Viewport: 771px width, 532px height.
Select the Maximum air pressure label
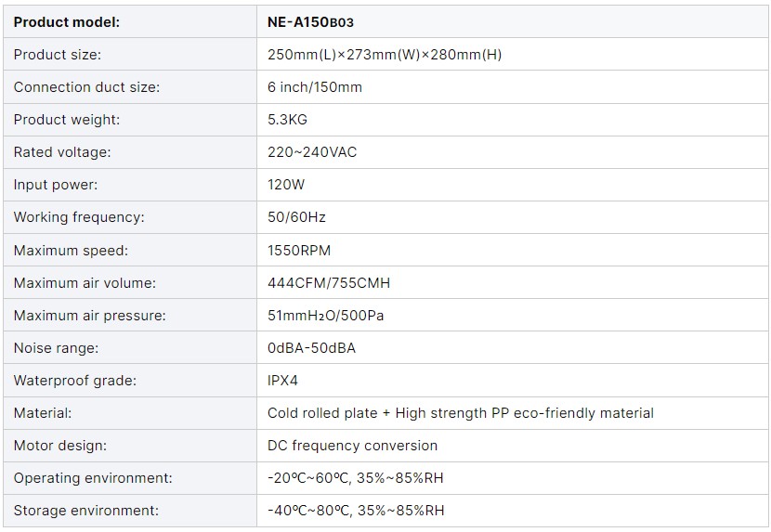pos(89,316)
